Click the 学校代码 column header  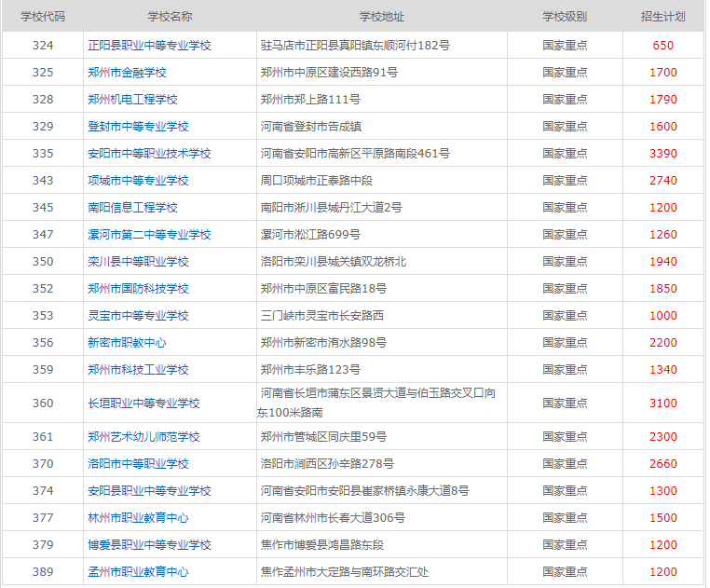pyautogui.click(x=43, y=17)
